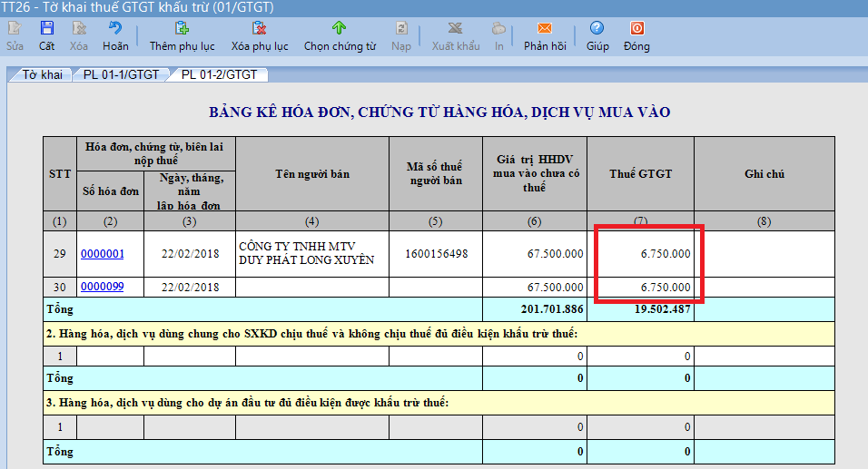Click seller cell CÔNG TY TNHH MTV DUY PHÁT
This screenshot has width=868, height=469.
tap(312, 254)
